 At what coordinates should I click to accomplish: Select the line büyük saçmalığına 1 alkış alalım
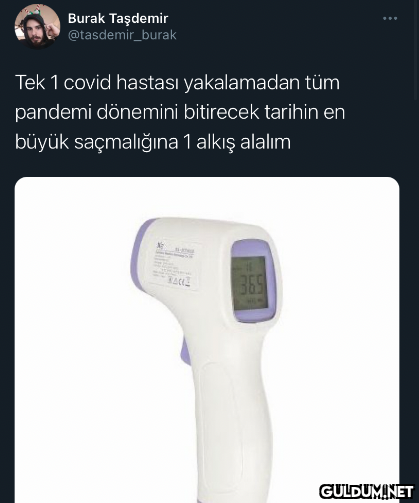click(153, 143)
